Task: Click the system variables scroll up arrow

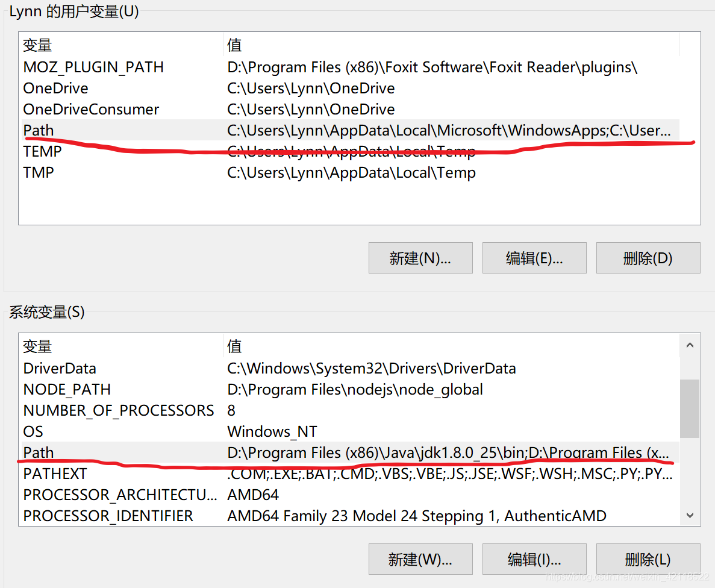Action: 690,345
